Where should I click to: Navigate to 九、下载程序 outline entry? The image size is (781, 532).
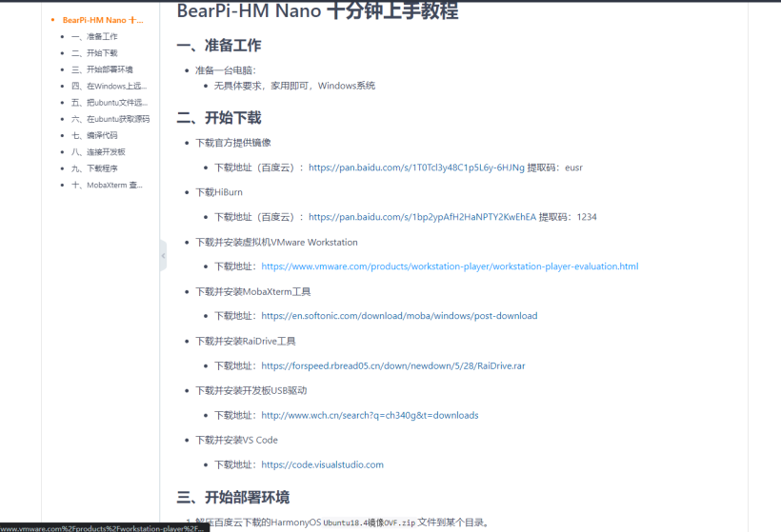[94, 167]
